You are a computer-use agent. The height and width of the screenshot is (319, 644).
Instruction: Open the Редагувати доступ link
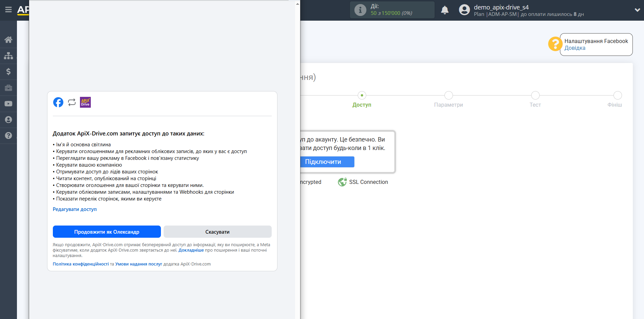[75, 209]
